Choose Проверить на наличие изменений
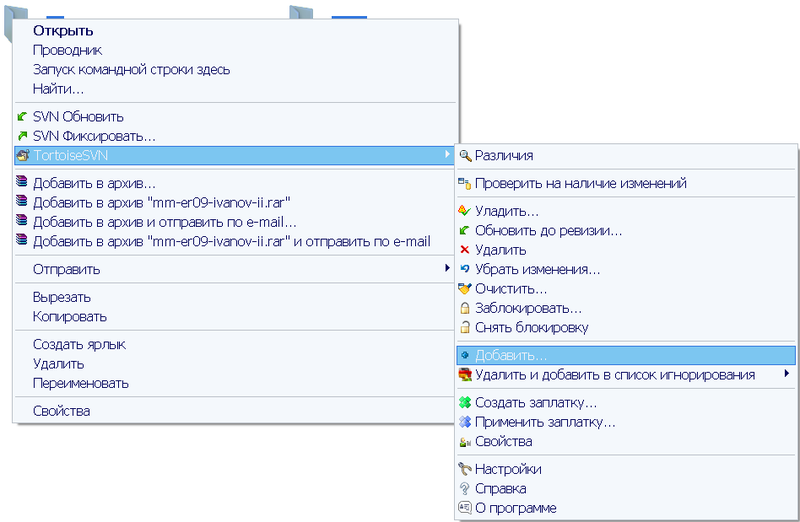 coord(580,184)
